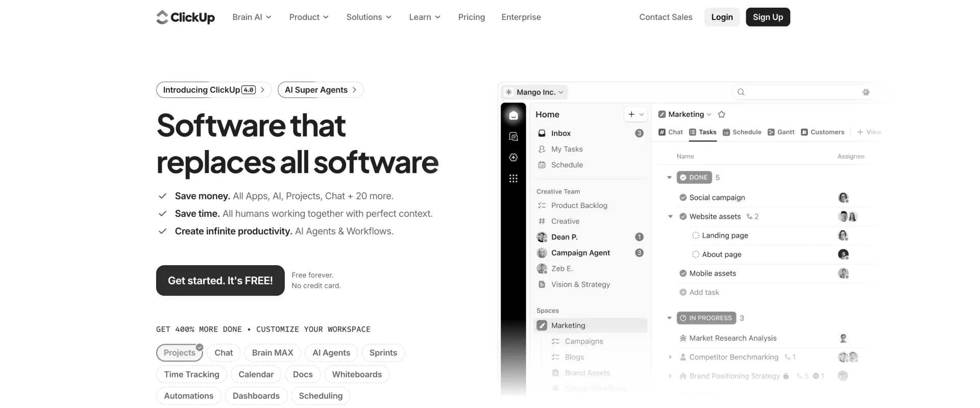Select the Automations feature chip

click(188, 396)
